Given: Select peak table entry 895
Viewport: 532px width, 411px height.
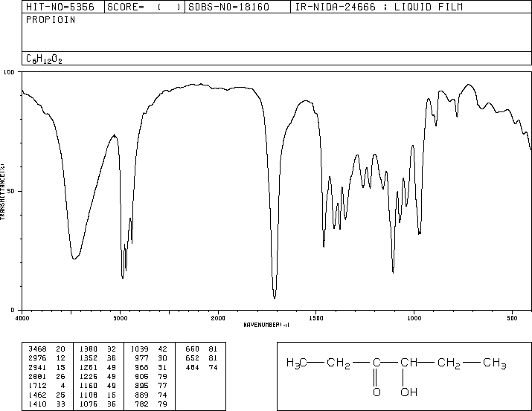Looking at the screenshot, I should tap(141, 386).
